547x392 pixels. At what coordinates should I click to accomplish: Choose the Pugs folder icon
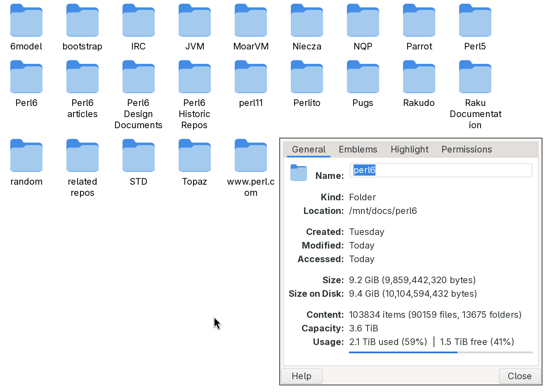(x=363, y=77)
